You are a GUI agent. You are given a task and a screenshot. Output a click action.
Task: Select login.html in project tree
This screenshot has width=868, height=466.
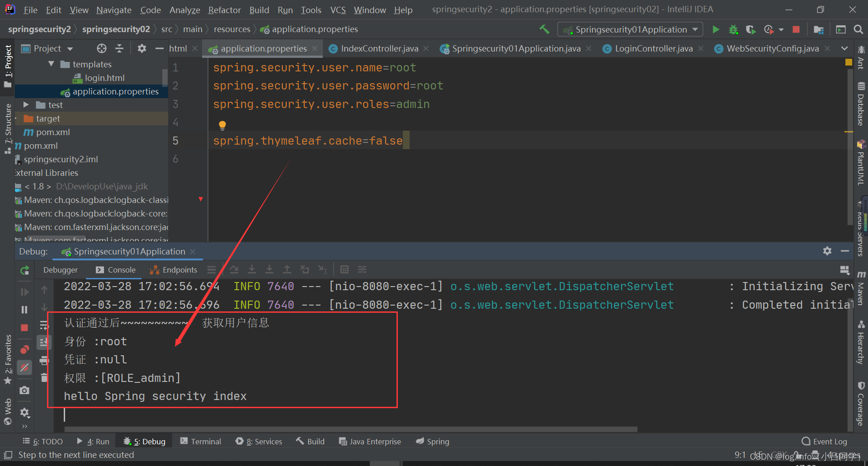tap(104, 78)
